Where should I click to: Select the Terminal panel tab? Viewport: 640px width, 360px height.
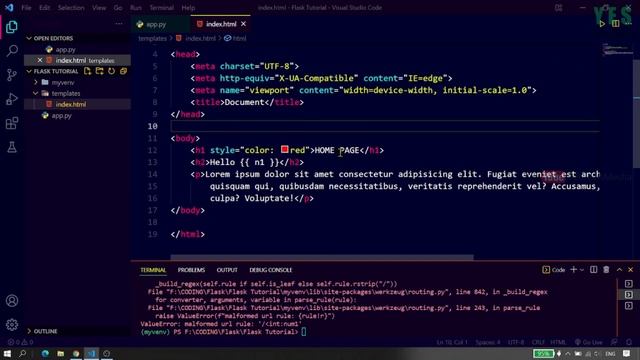point(153,270)
